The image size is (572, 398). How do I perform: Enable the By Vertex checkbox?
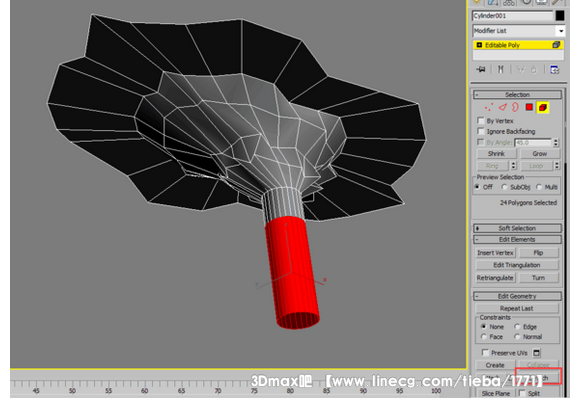pos(481,120)
